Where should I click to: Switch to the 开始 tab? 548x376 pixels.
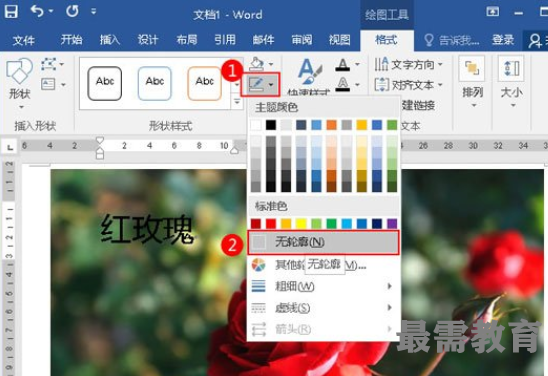click(x=71, y=40)
